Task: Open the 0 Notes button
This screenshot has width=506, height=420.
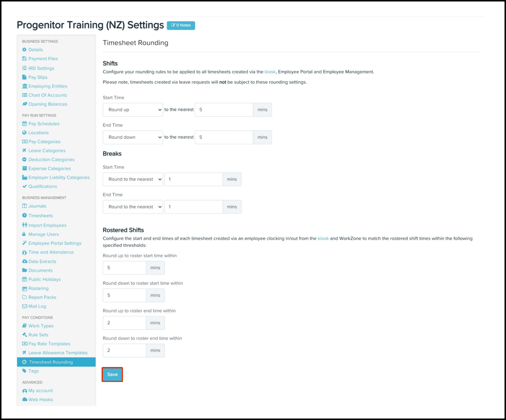Action: click(x=181, y=25)
